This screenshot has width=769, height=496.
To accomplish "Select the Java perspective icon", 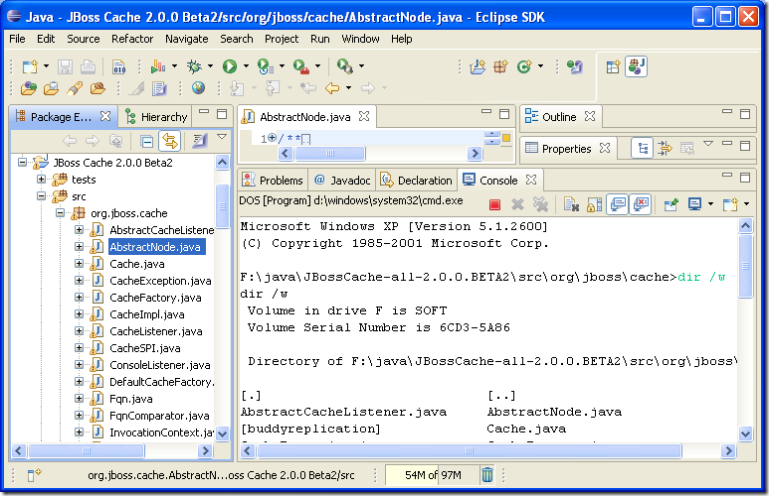I will (636, 66).
